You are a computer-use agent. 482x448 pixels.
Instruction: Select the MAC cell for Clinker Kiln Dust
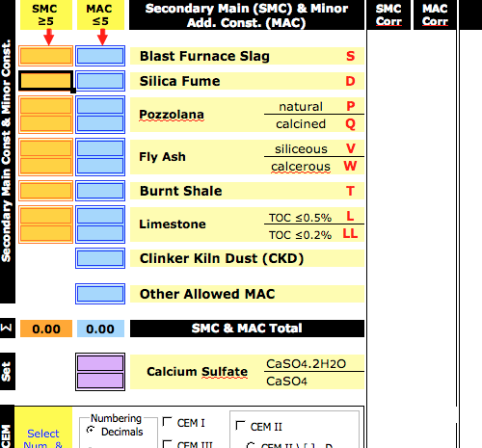[100, 258]
